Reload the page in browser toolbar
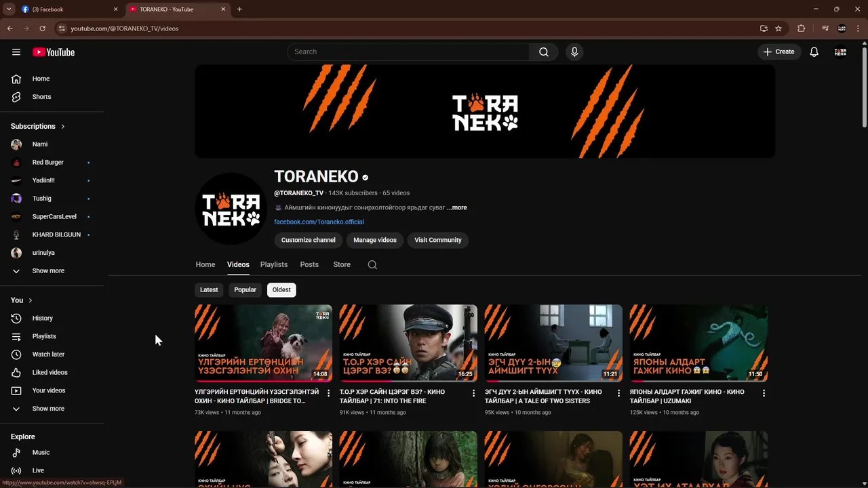The width and height of the screenshot is (868, 488). click(42, 28)
